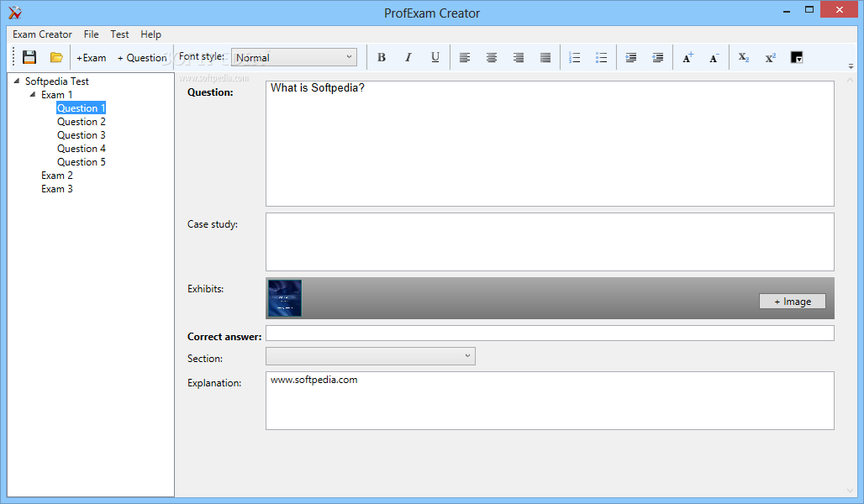This screenshot has height=504, width=864.
Task: Close the ProfExam Creator window
Action: click(x=839, y=9)
